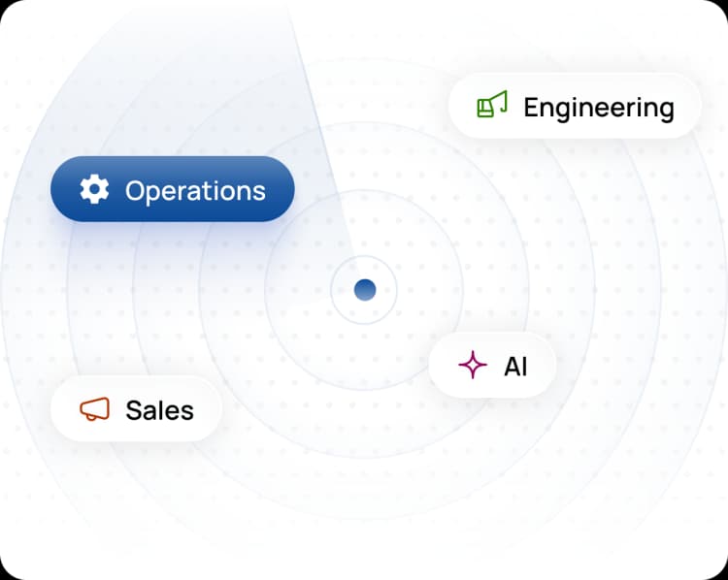Click the purple sparkle icon beside AI
728x580 pixels.
[x=473, y=365]
